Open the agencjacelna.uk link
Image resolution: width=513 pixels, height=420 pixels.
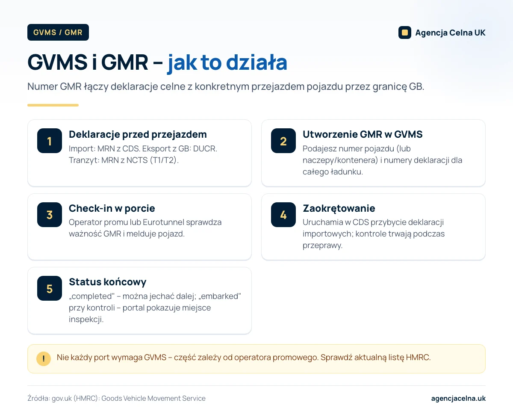[458, 398]
